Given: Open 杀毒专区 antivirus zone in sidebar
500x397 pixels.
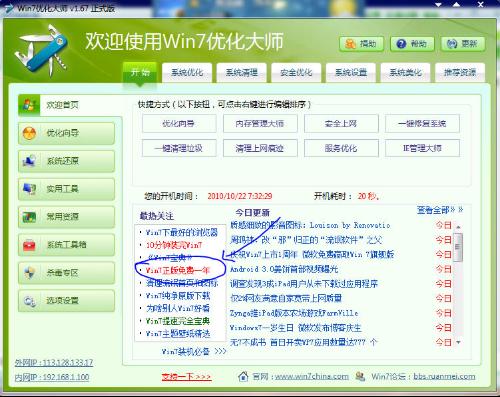Looking at the screenshot, I should [66, 273].
